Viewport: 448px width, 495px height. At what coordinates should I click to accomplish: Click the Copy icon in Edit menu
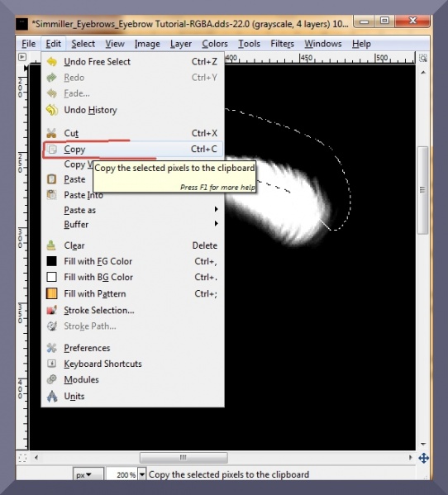click(x=52, y=150)
